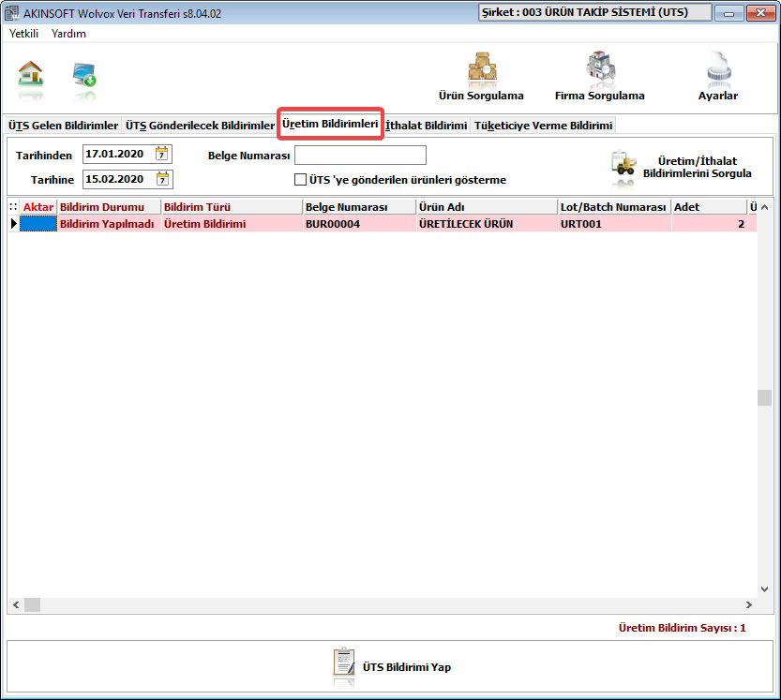
Task: Switch to Tüketiciye Verme Bildirimi tab
Action: pyautogui.click(x=543, y=126)
